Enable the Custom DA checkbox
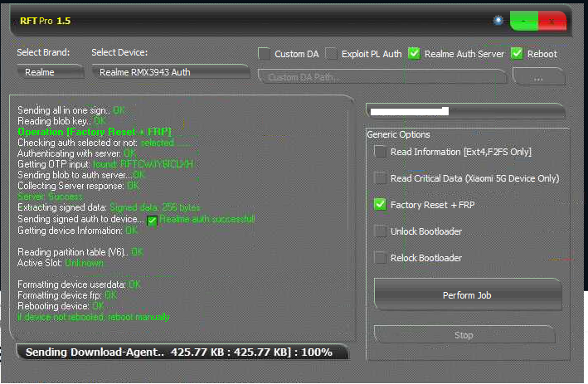588x384 pixels. [265, 54]
